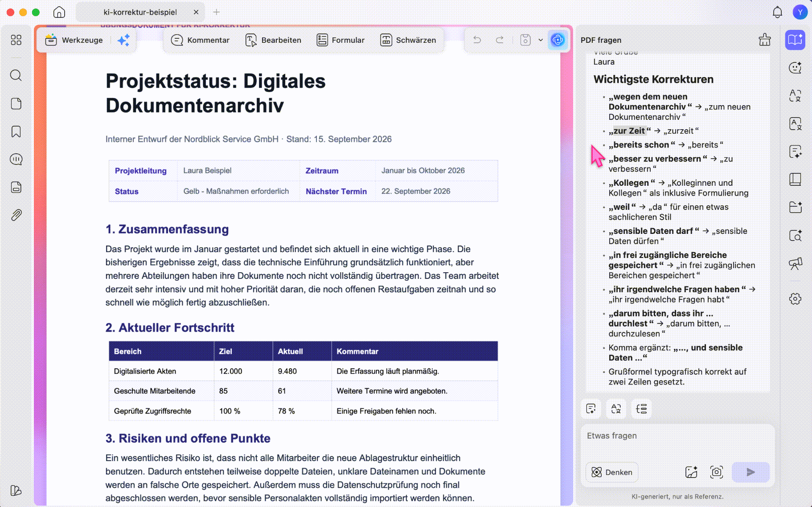Click the '1. Zusammenfassung' heading
This screenshot has height=507, width=812.
tap(167, 229)
